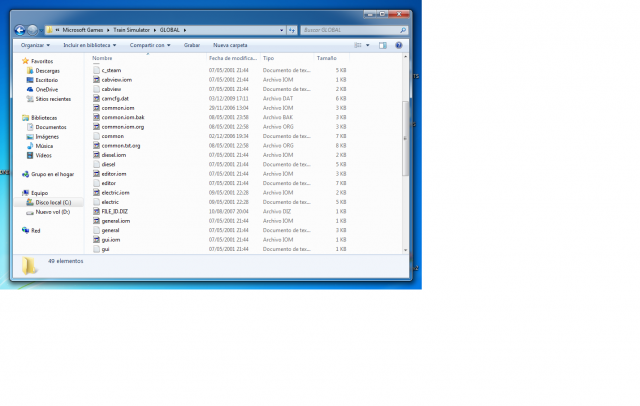This screenshot has height=406, width=640.
Task: Click the Grabar toolbar button
Action: pyautogui.click(x=192, y=45)
